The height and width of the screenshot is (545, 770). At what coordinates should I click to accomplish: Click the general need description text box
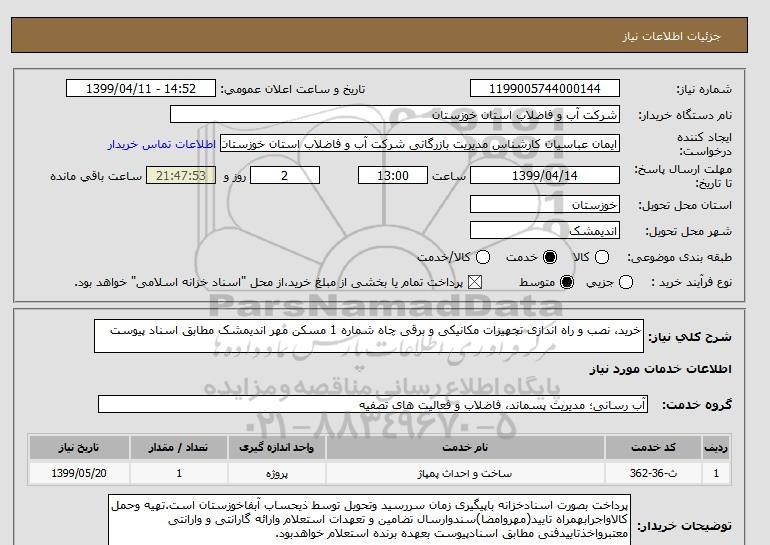click(369, 336)
